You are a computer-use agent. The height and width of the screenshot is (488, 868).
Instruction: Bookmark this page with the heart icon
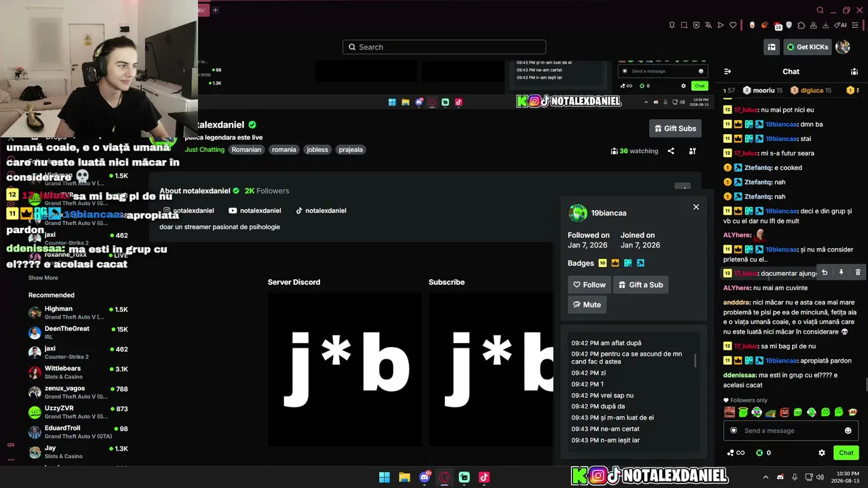pyautogui.click(x=733, y=25)
